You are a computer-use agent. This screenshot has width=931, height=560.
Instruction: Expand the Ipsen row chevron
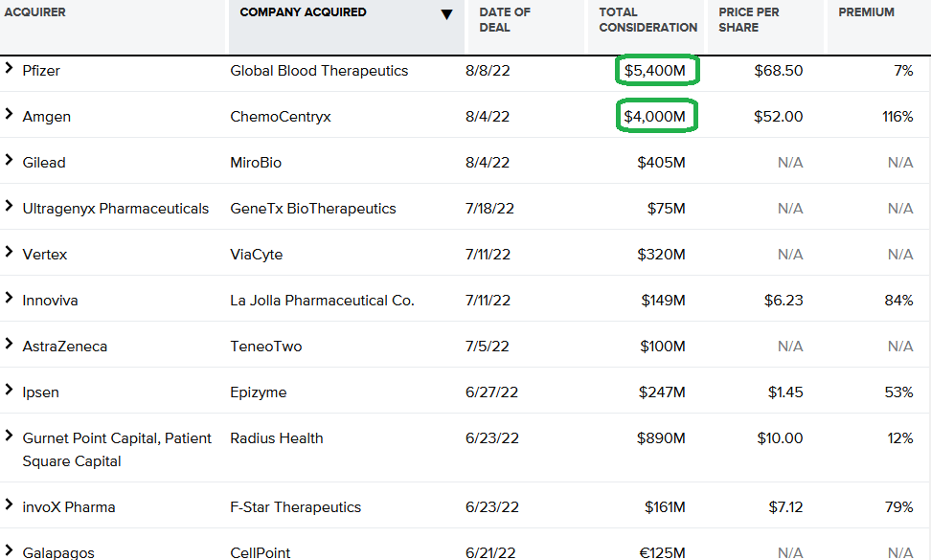click(9, 390)
